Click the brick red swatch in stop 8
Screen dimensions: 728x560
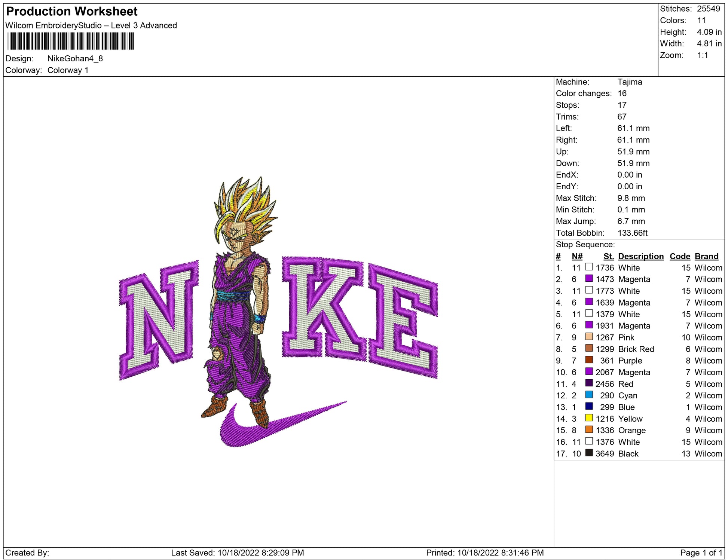click(589, 348)
